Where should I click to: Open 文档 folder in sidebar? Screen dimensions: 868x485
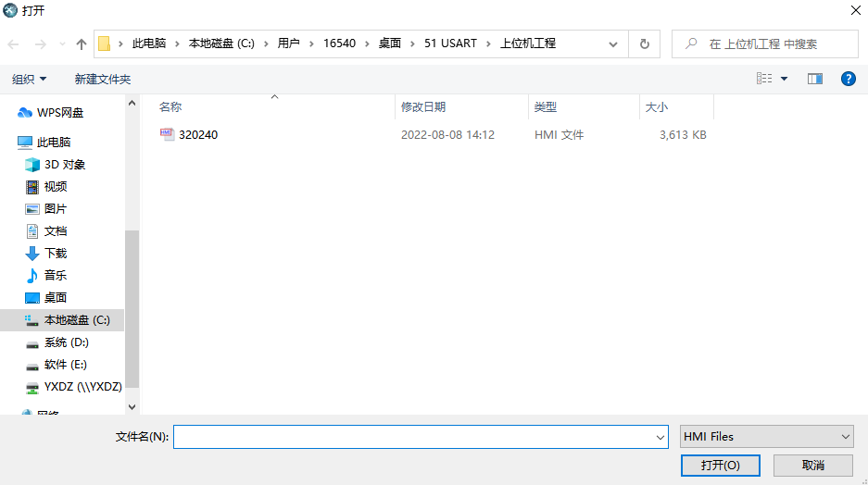pyautogui.click(x=56, y=230)
